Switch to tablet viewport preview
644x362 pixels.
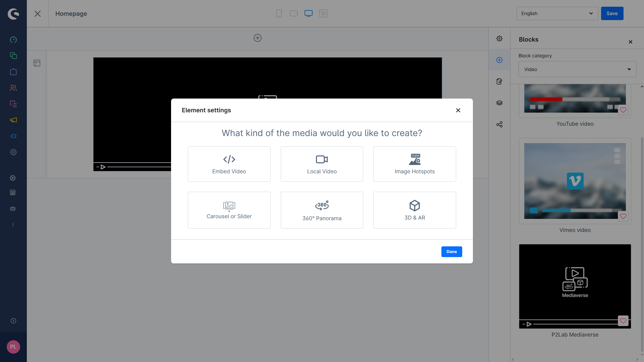click(294, 13)
